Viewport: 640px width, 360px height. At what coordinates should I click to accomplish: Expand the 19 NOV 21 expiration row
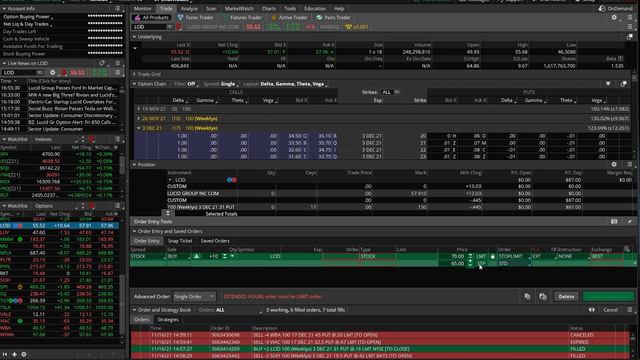(139, 109)
